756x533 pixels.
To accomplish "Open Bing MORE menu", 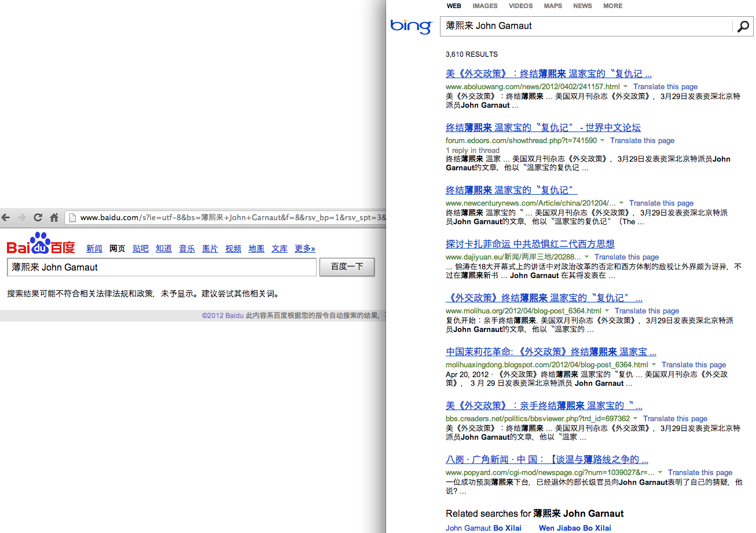I will pos(613,6).
